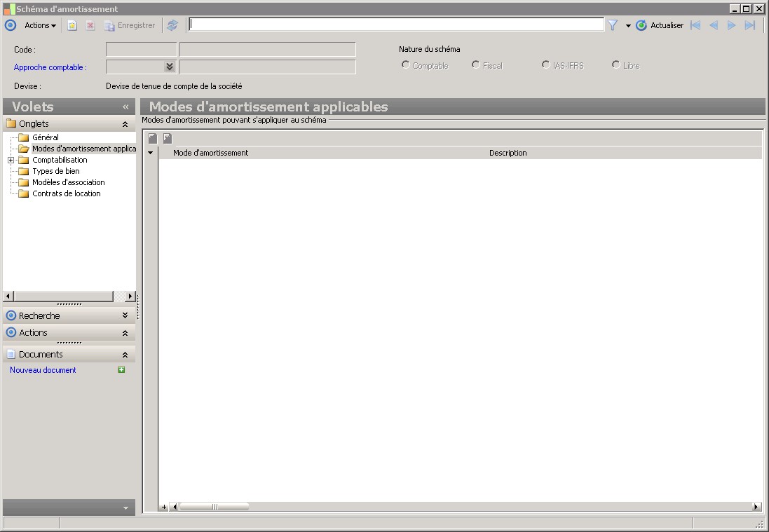The width and height of the screenshot is (769, 532).
Task: Click the first grid toolbar page icon
Action: (x=153, y=139)
